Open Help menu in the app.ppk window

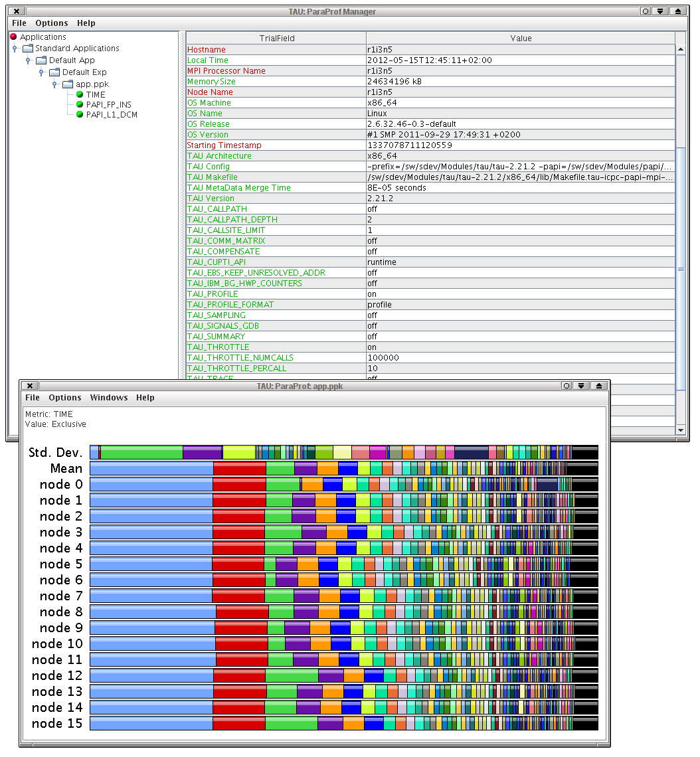pos(145,398)
